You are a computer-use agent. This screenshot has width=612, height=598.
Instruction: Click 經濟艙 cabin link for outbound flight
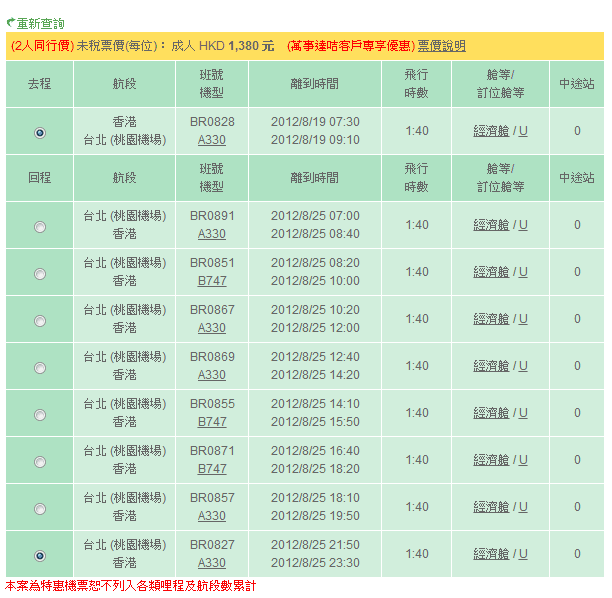coord(491,131)
